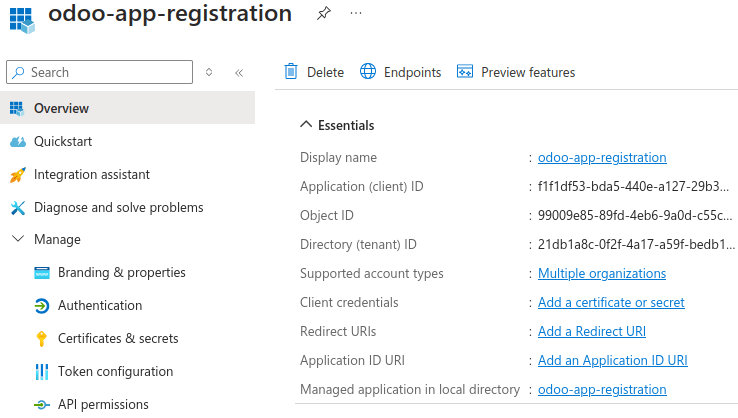The height and width of the screenshot is (418, 738).
Task: Click the up/down sort arrows beside search
Action: [x=209, y=72]
